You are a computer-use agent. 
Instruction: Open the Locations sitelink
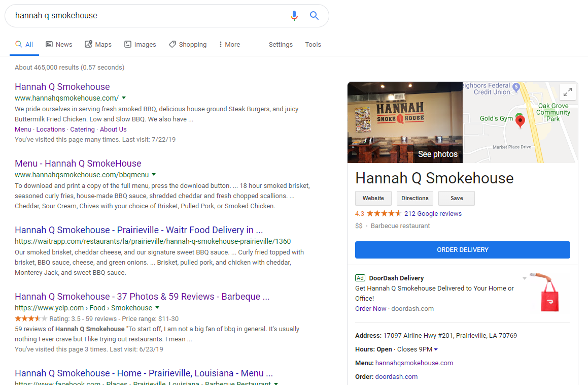click(51, 129)
